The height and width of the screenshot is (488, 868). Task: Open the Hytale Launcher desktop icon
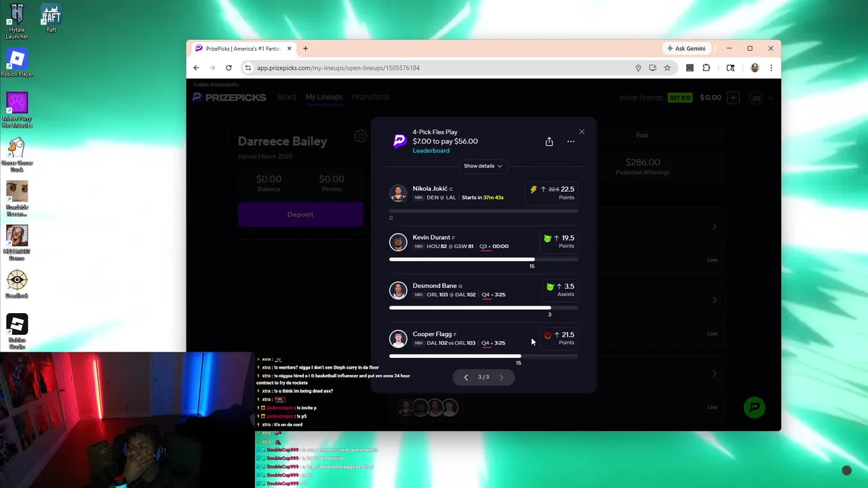coord(17,21)
